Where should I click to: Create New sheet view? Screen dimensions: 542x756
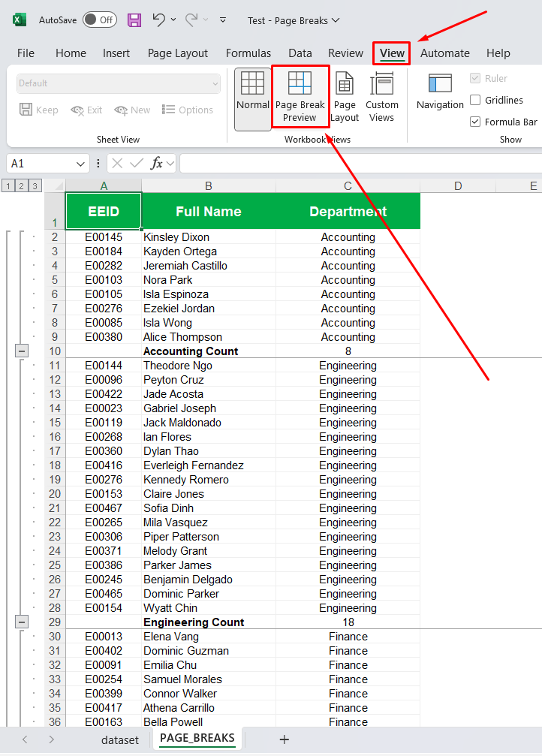click(x=132, y=110)
